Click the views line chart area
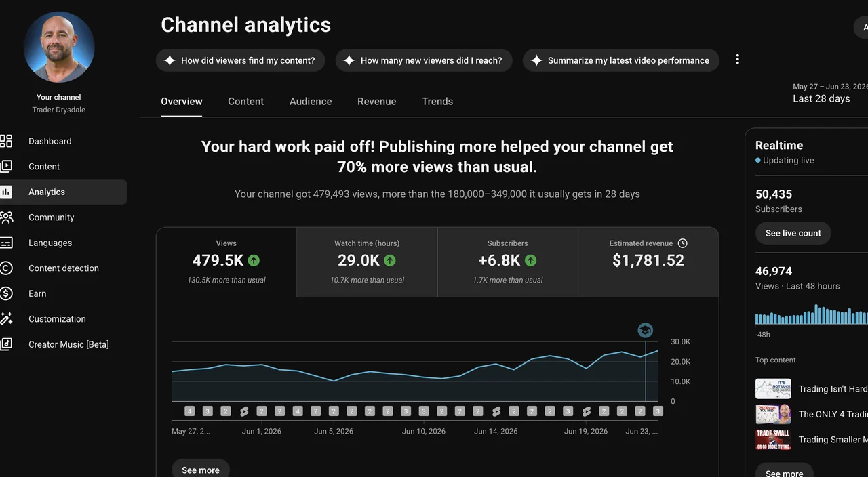The image size is (868, 477). pos(414,371)
